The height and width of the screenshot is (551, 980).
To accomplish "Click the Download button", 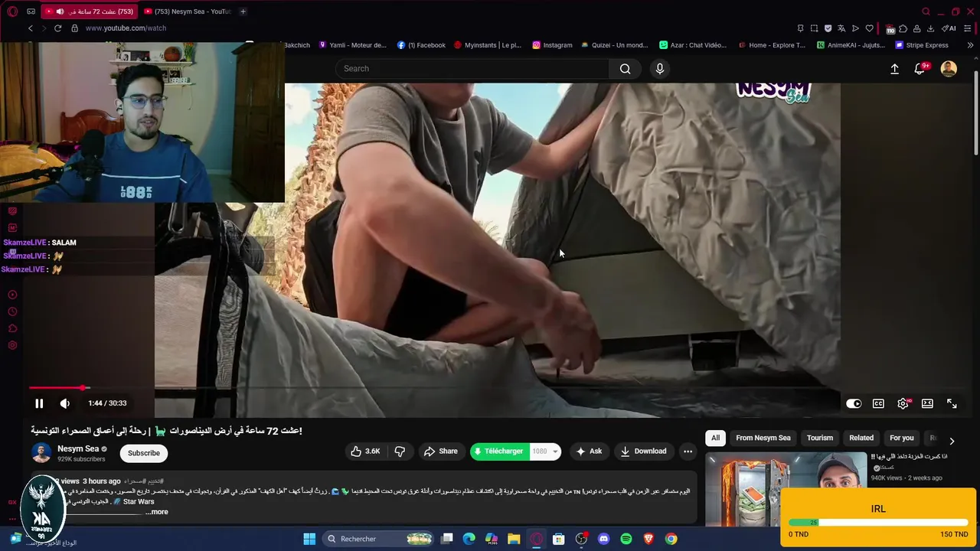I will click(644, 452).
